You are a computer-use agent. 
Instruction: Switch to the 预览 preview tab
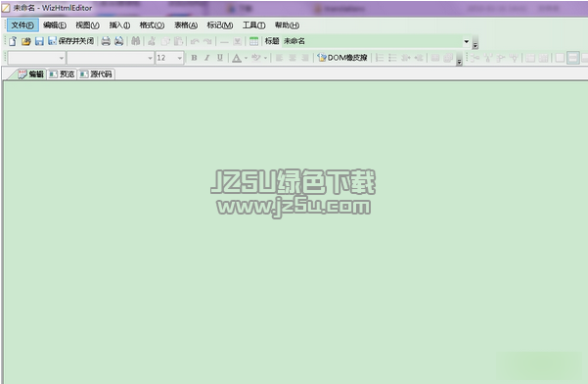(62, 73)
